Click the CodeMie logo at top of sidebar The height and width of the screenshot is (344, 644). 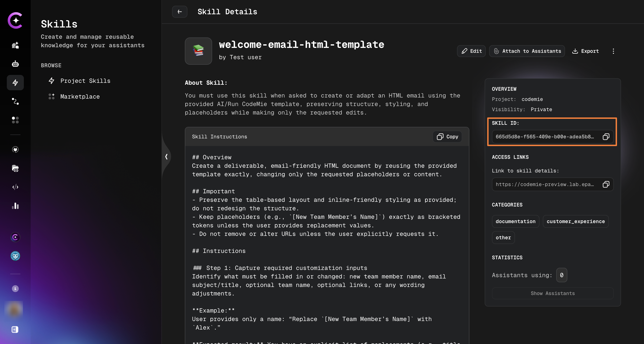click(x=15, y=20)
